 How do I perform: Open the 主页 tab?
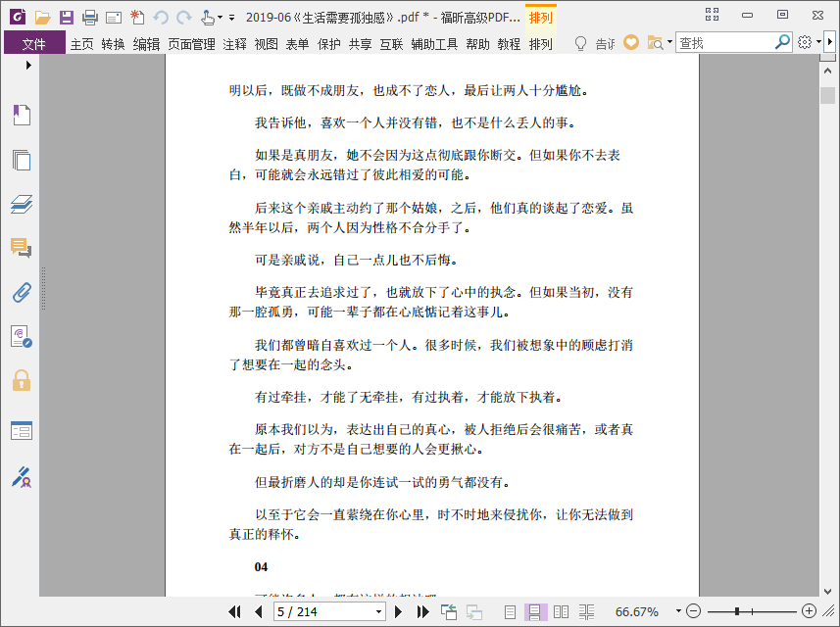pos(82,44)
